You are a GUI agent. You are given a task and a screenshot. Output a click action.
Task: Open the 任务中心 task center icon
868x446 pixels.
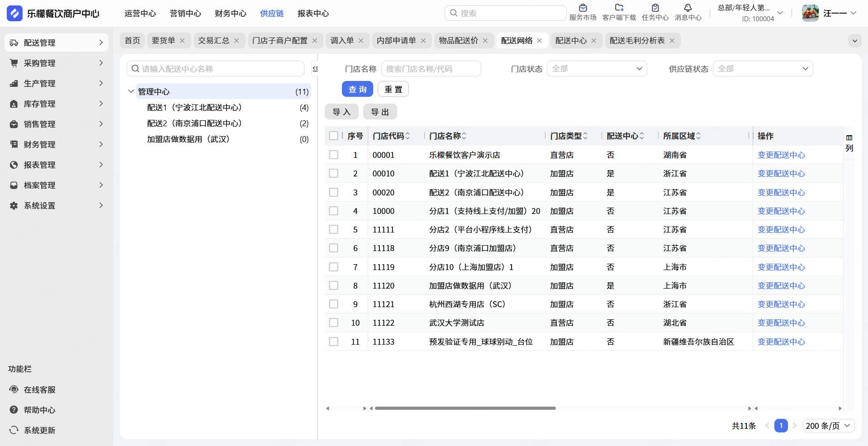pos(655,8)
